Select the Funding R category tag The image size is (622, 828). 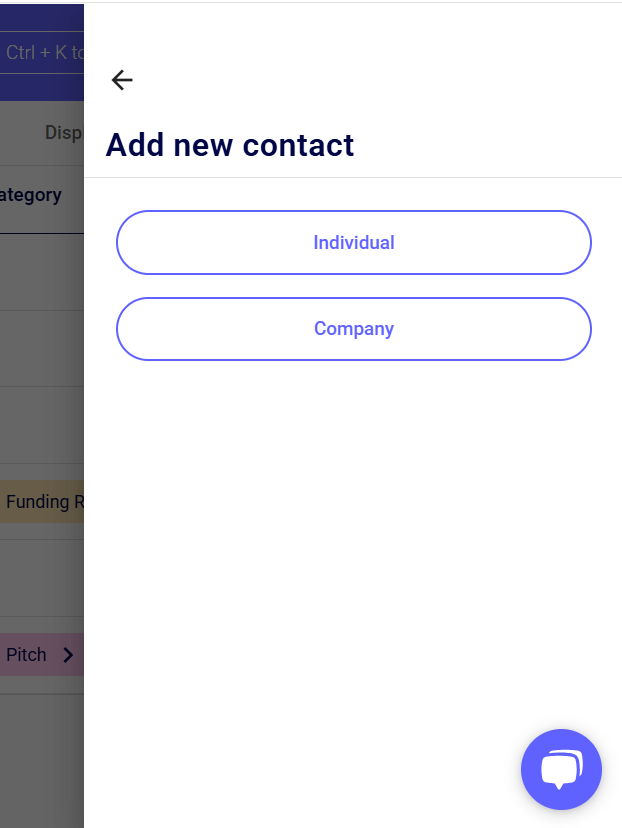(x=43, y=502)
